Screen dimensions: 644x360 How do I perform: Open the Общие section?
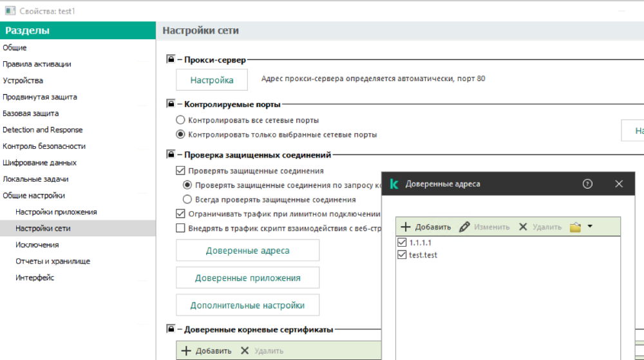click(x=78, y=48)
